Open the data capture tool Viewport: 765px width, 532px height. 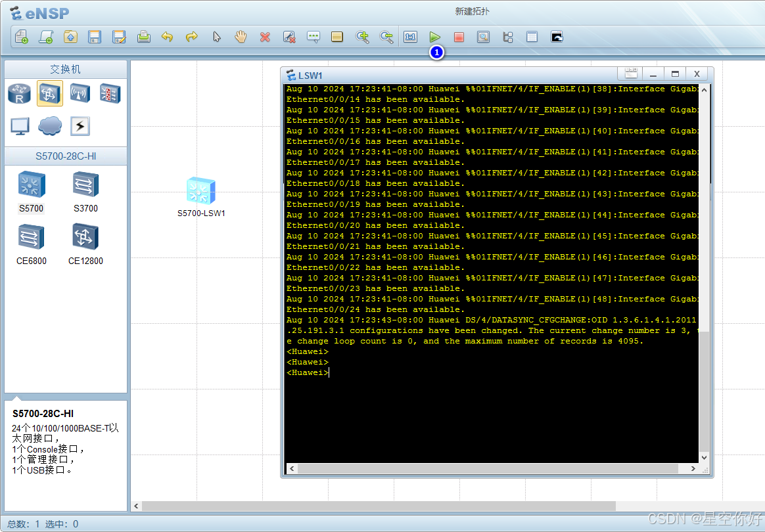point(484,37)
